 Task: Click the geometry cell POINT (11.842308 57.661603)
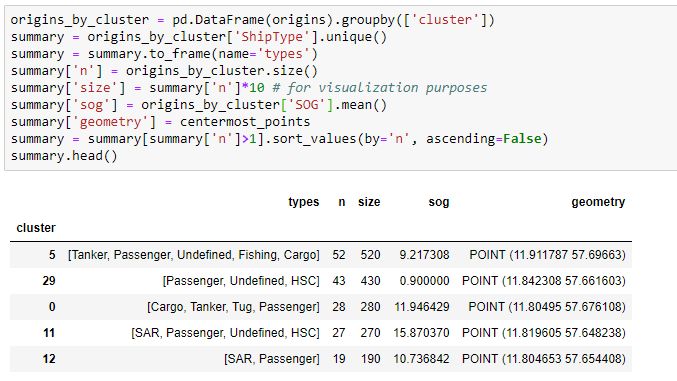[544, 281]
